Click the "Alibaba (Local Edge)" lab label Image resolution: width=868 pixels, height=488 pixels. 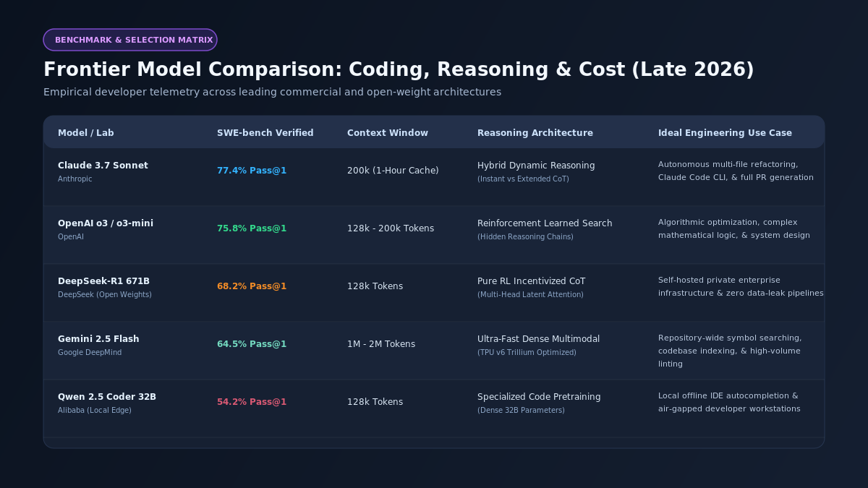95,410
